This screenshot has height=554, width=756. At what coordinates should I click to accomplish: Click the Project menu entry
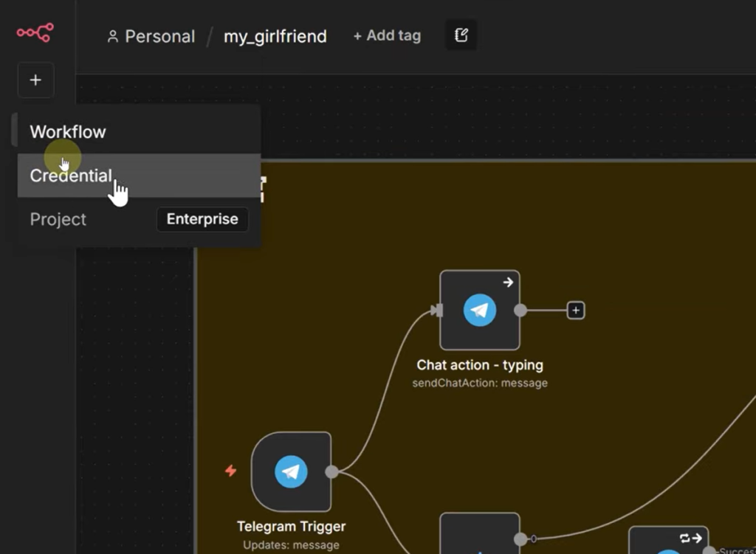pyautogui.click(x=58, y=219)
